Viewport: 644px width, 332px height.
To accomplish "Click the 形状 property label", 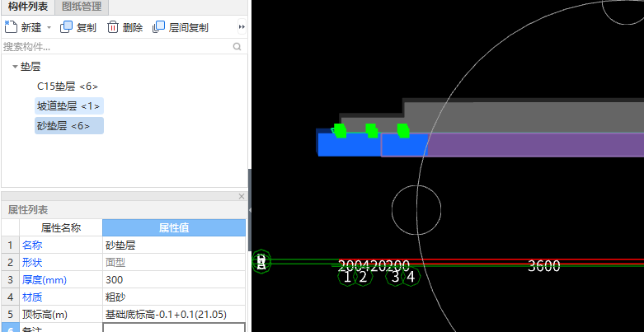I will click(x=32, y=263).
